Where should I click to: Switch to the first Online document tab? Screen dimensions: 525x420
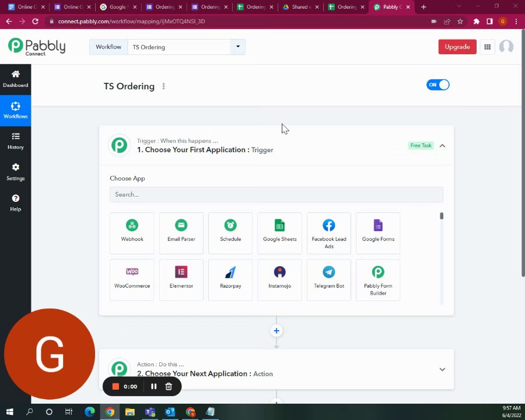(x=25, y=6)
